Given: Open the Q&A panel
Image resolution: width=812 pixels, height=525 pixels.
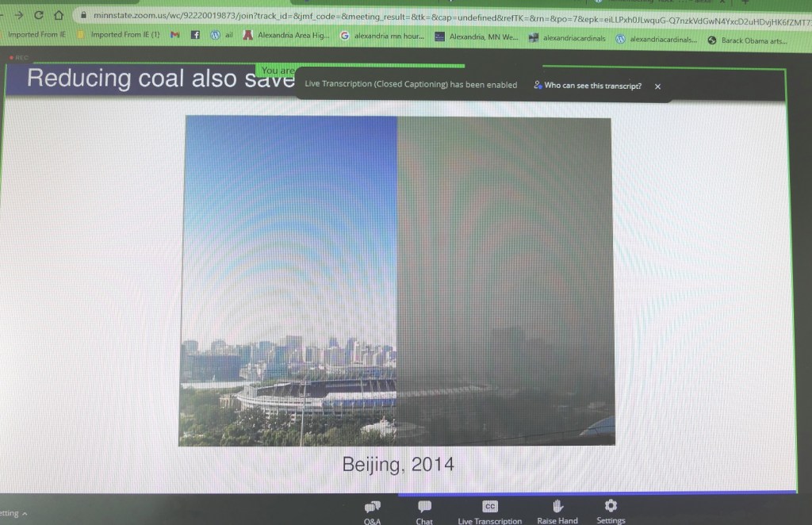Looking at the screenshot, I should coord(372,512).
